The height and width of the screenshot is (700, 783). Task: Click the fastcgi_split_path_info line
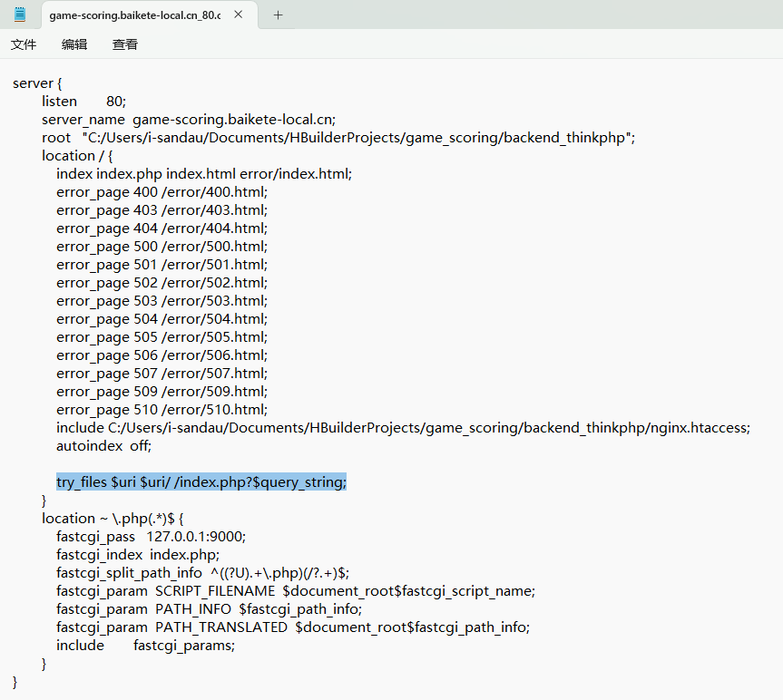pos(202,573)
